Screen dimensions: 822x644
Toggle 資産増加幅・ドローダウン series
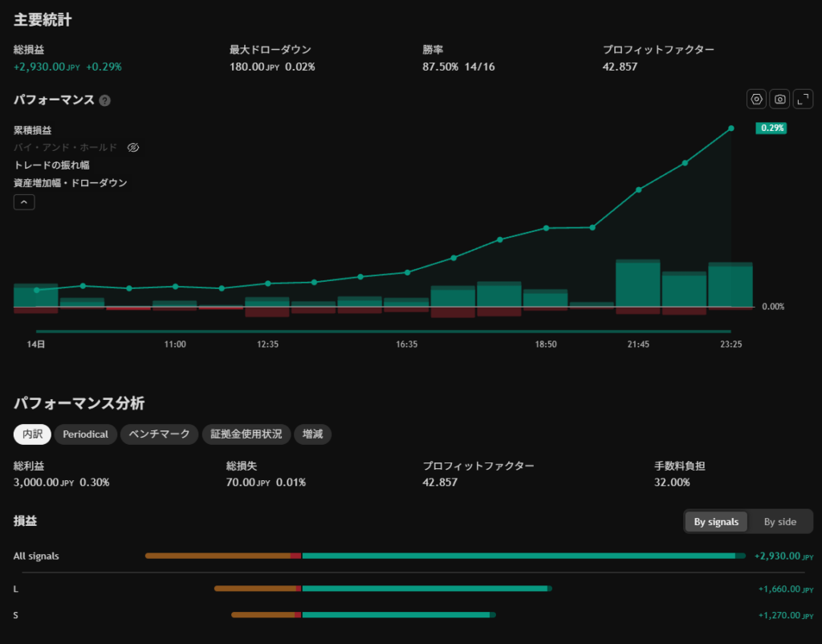coord(71,183)
